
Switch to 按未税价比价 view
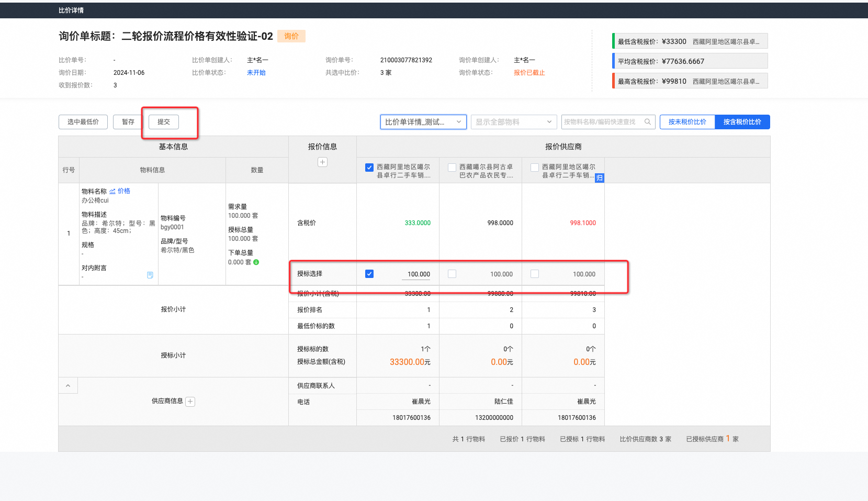pyautogui.click(x=687, y=122)
